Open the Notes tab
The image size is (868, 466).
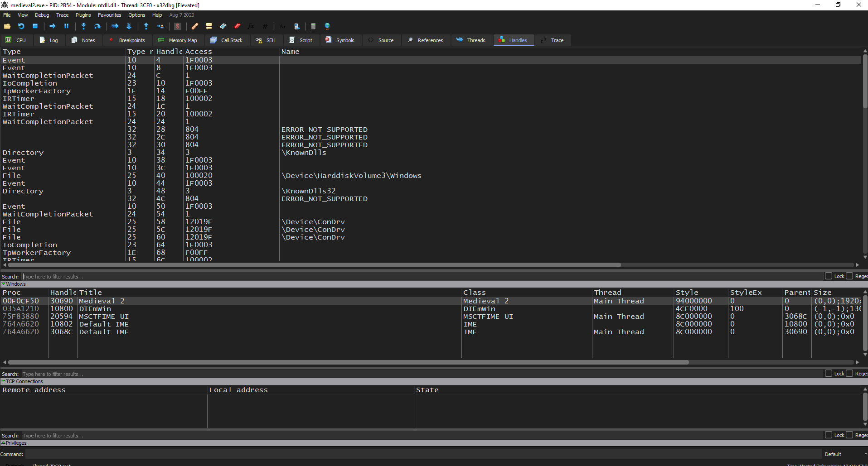[x=83, y=40]
